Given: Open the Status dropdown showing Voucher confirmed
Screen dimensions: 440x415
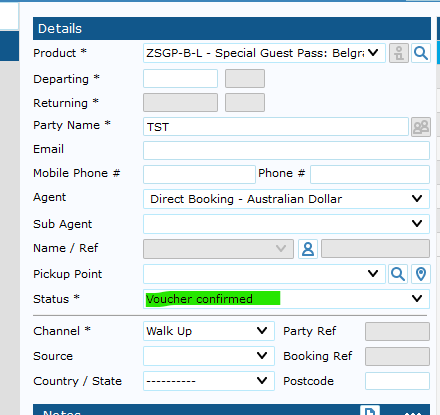Looking at the screenshot, I should pos(286,299).
